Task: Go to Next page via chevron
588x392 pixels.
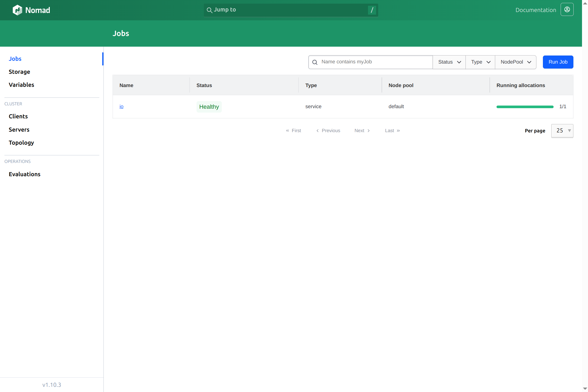Action: (x=369, y=131)
